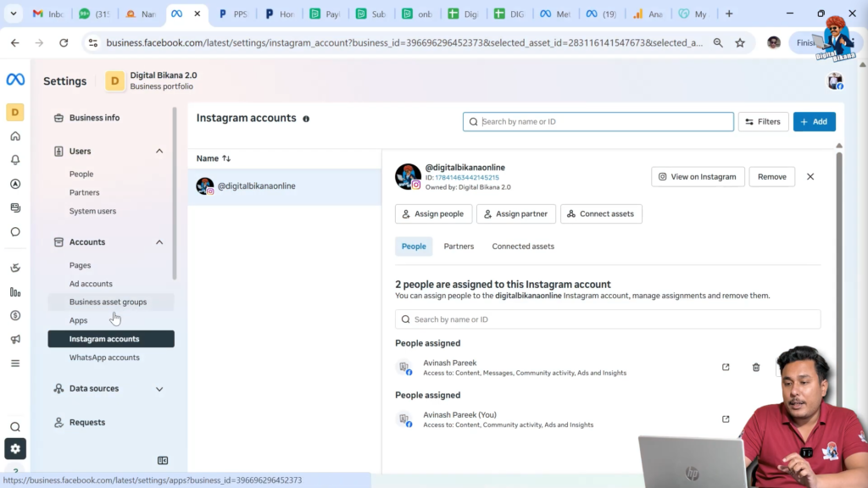Expand the Data sources section
Screen dimensions: 868x488
tap(159, 388)
